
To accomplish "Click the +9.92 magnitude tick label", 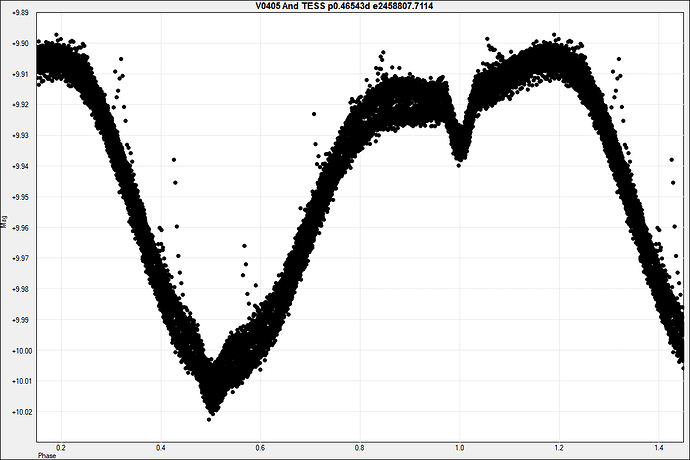I will [x=20, y=105].
